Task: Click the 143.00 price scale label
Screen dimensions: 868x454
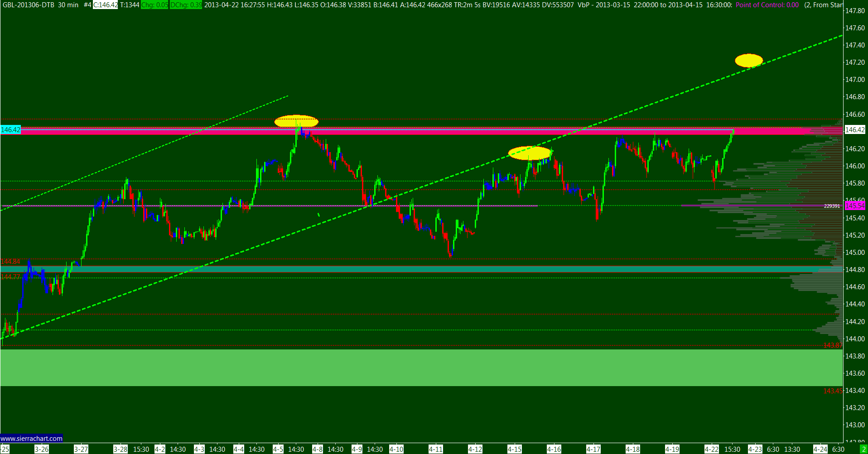Action: point(855,425)
